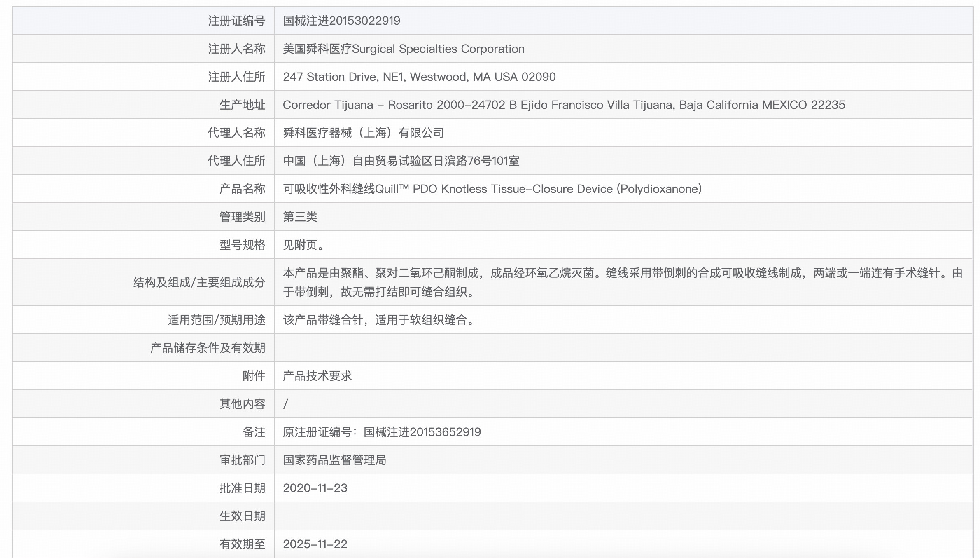Click the 注册证编号 label cell
Screen dimensions: 980x558
pyautogui.click(x=236, y=21)
